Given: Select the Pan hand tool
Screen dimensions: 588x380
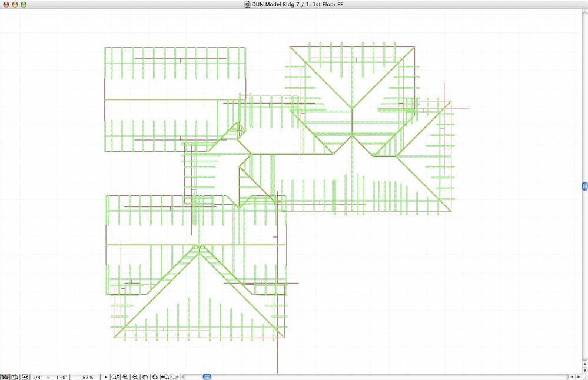Looking at the screenshot, I should (x=145, y=377).
